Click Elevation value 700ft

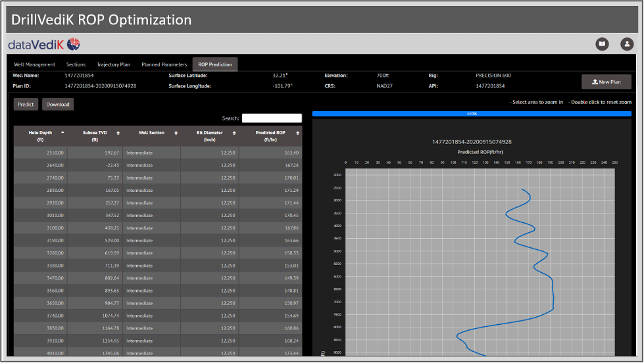click(383, 76)
